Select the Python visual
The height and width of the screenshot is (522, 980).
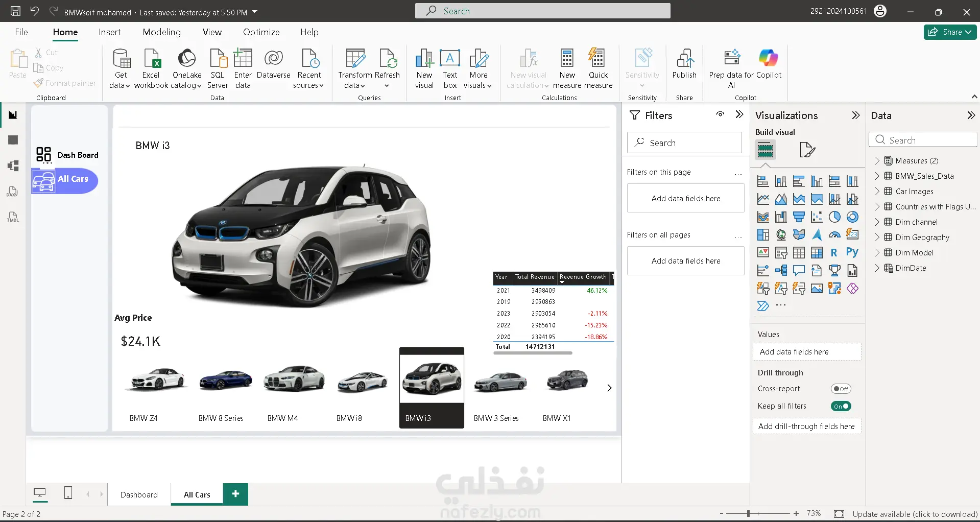852,252
